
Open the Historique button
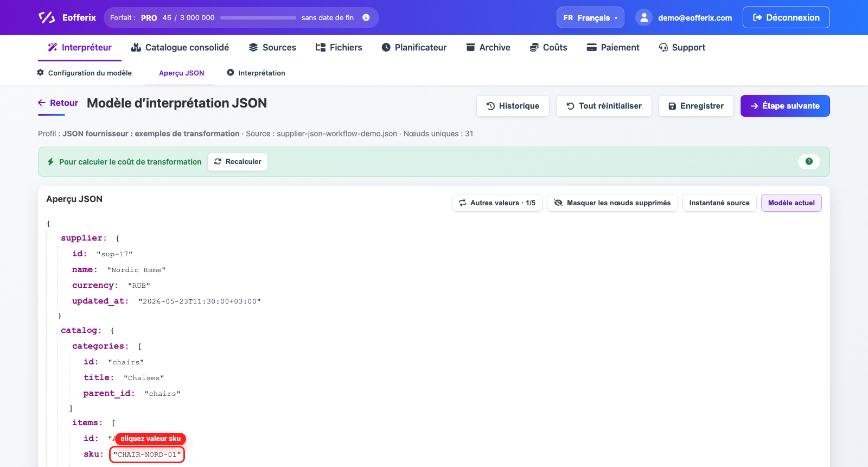coord(513,106)
